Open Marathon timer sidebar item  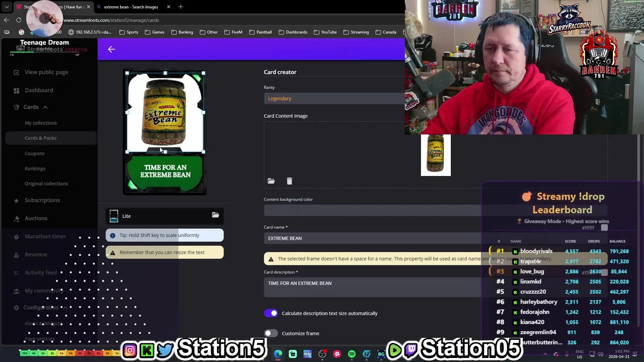click(x=45, y=236)
